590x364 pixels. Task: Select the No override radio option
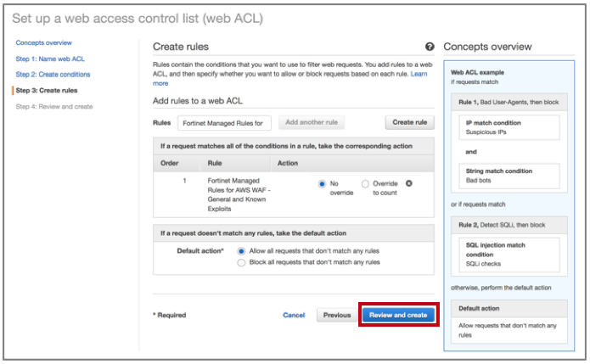[323, 183]
